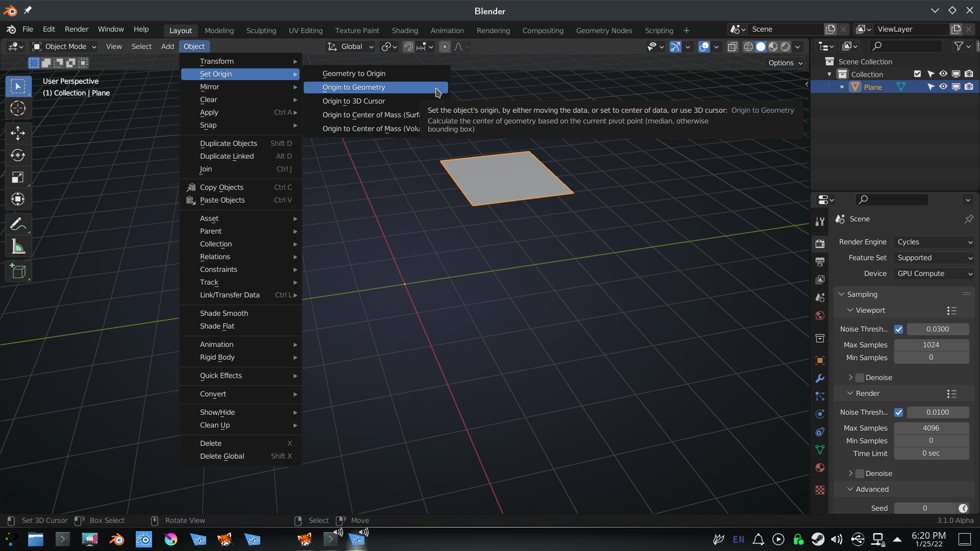This screenshot has height=551, width=980.
Task: Select the Measure ruler tool
Action: pyautogui.click(x=18, y=247)
